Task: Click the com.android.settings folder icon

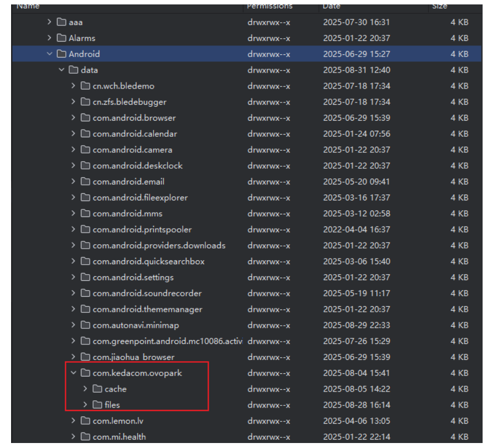Action: click(85, 277)
